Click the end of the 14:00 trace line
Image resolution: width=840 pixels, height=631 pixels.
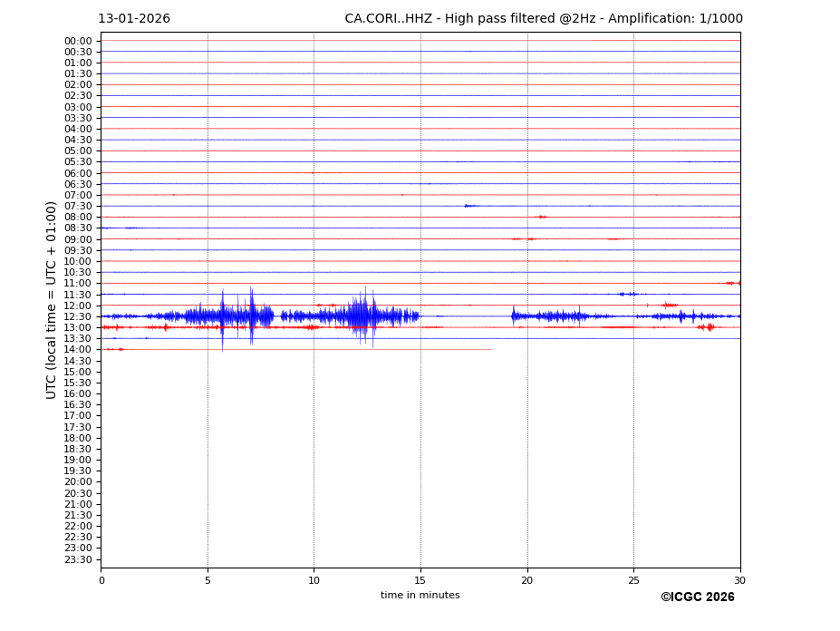coord(490,349)
